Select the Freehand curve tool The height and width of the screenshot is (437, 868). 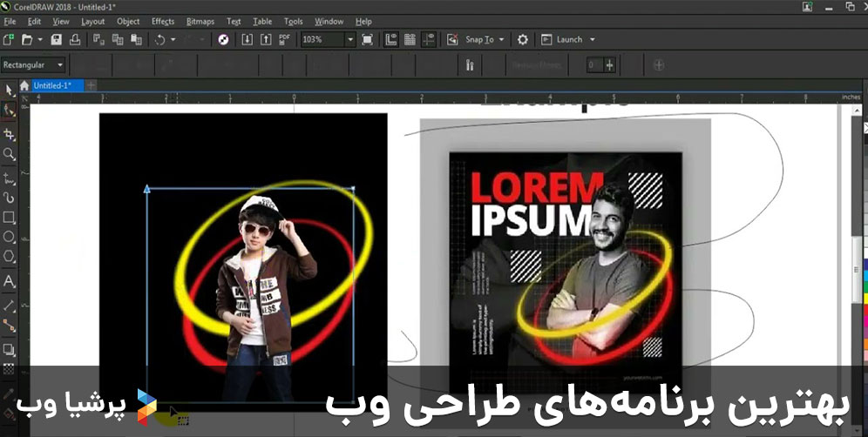[9, 178]
